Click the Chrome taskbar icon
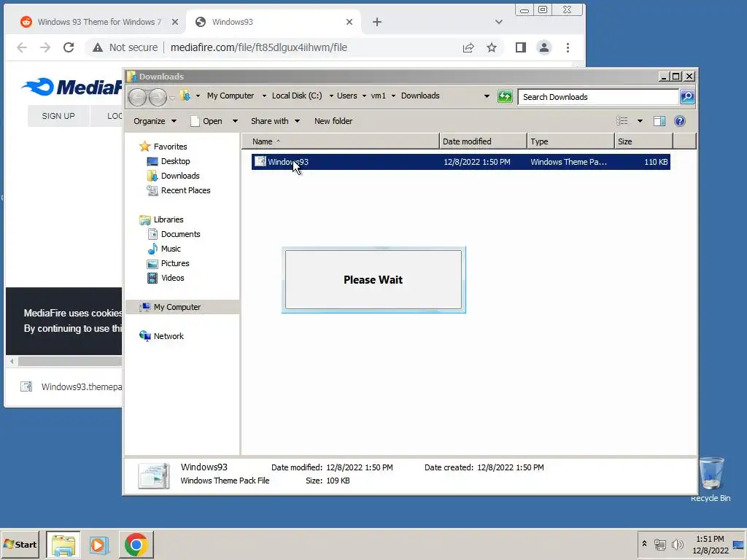The width and height of the screenshot is (747, 560). pos(136,545)
